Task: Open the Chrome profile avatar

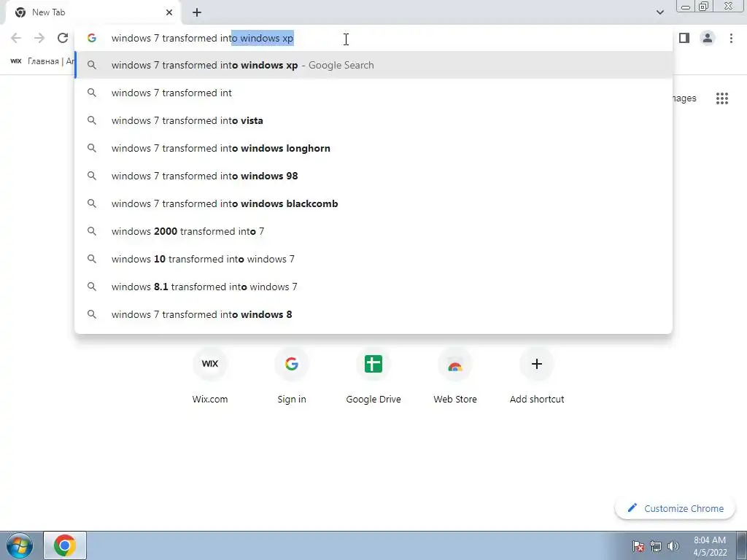Action: click(x=708, y=38)
